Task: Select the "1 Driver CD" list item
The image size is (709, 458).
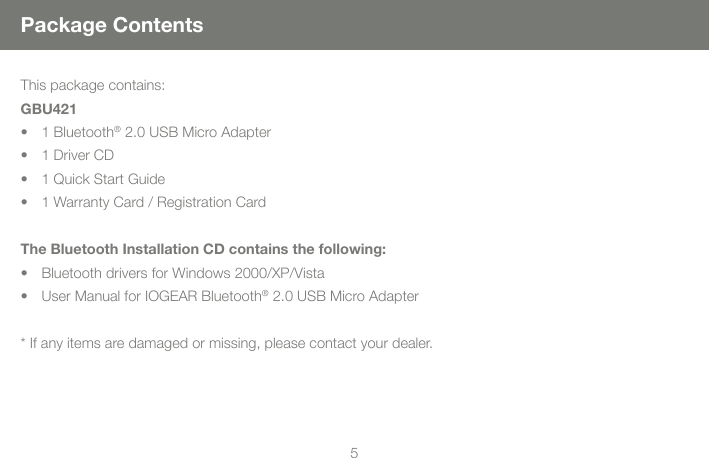Action: (78, 156)
